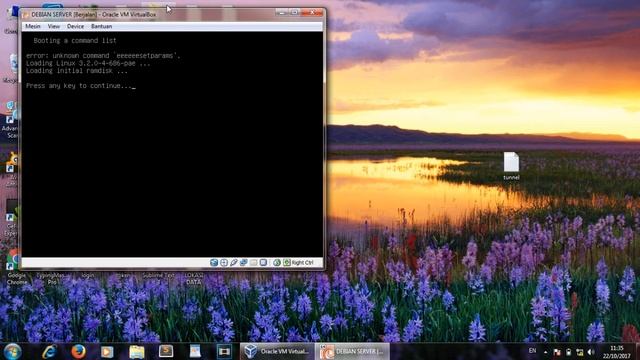Click the login desktop shortcut label
The width and height of the screenshot is (640, 360).
coord(87,276)
